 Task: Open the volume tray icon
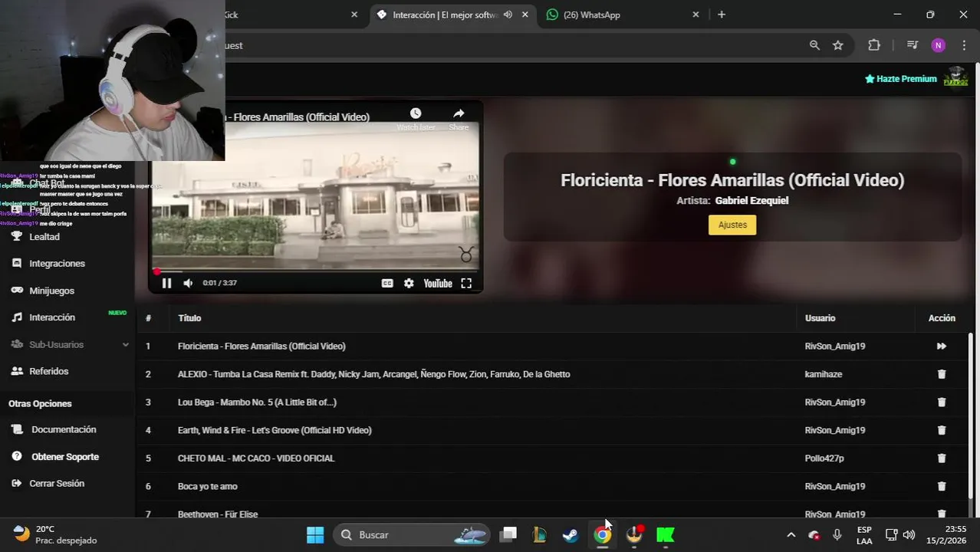(x=909, y=535)
